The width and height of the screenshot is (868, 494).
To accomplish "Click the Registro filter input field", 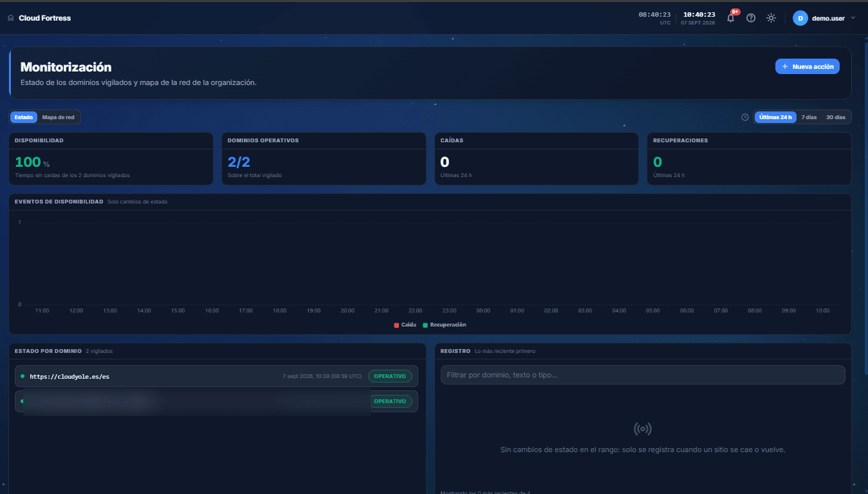I will point(643,375).
